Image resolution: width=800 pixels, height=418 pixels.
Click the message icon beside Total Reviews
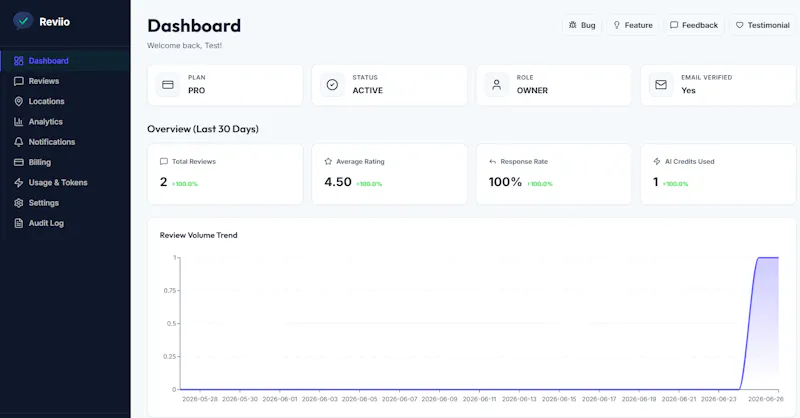coord(164,161)
